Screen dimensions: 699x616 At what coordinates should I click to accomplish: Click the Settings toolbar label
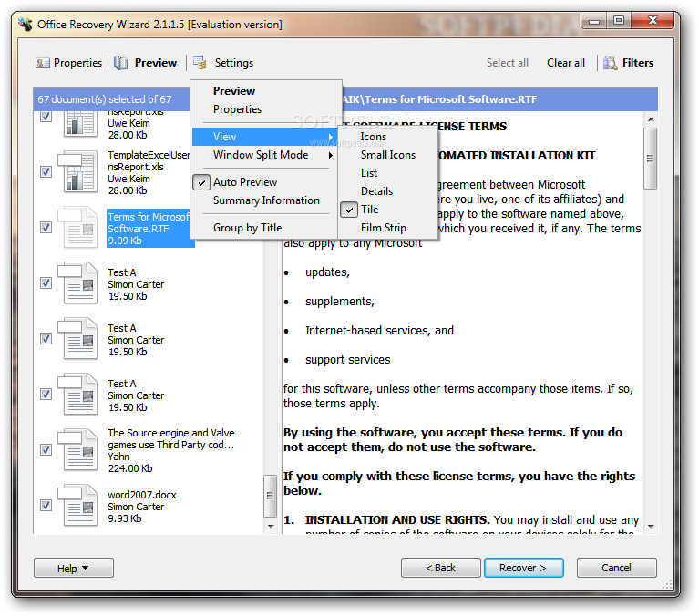pyautogui.click(x=234, y=63)
